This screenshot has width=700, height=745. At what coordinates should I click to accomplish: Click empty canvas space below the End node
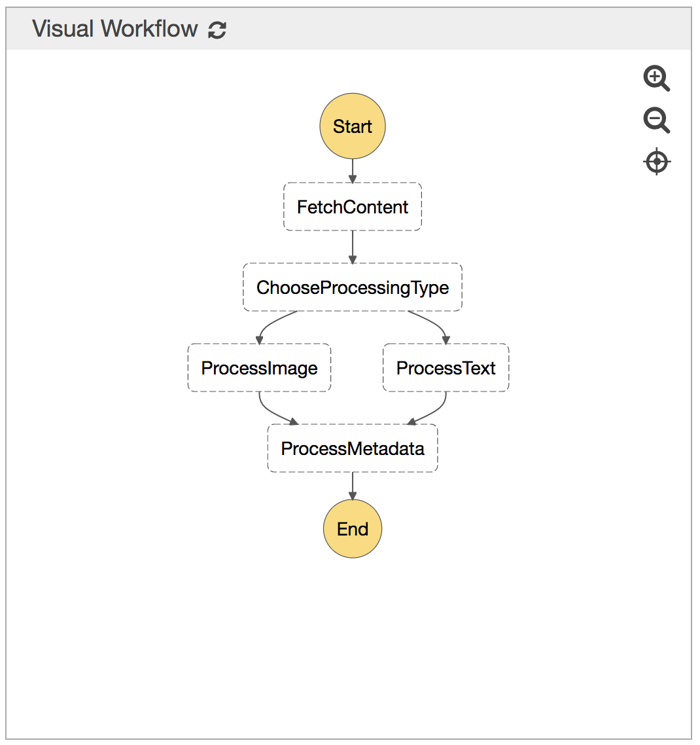point(353,642)
